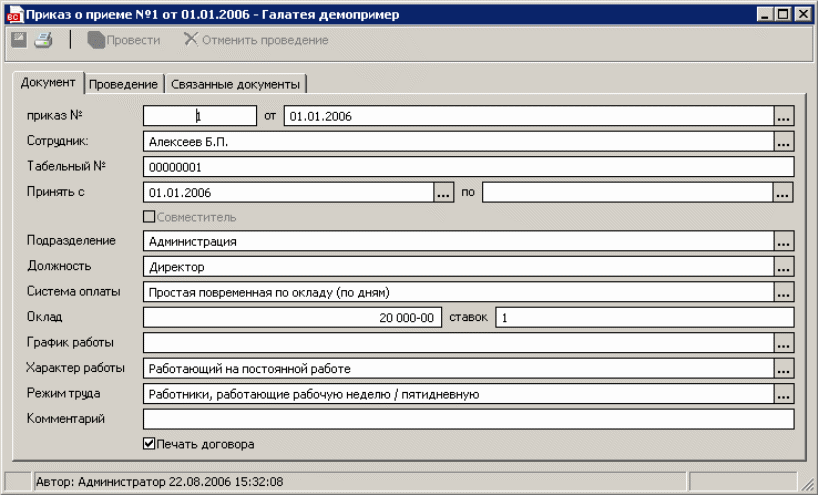This screenshot has width=818, height=495.
Task: Open selector for Подразделение
Action: pyautogui.click(x=784, y=241)
